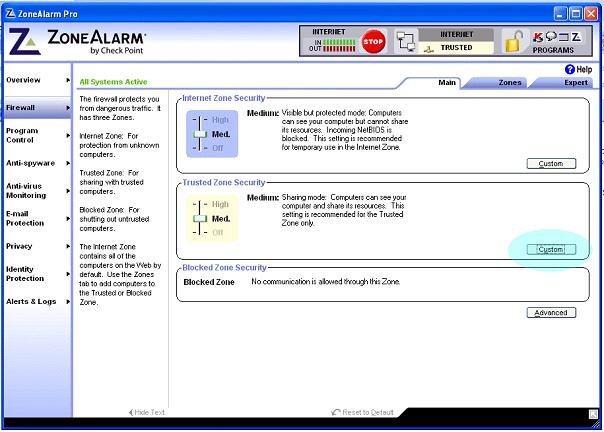
Task: Click the INTERNET zone indicator in header
Action: pyautogui.click(x=456, y=35)
